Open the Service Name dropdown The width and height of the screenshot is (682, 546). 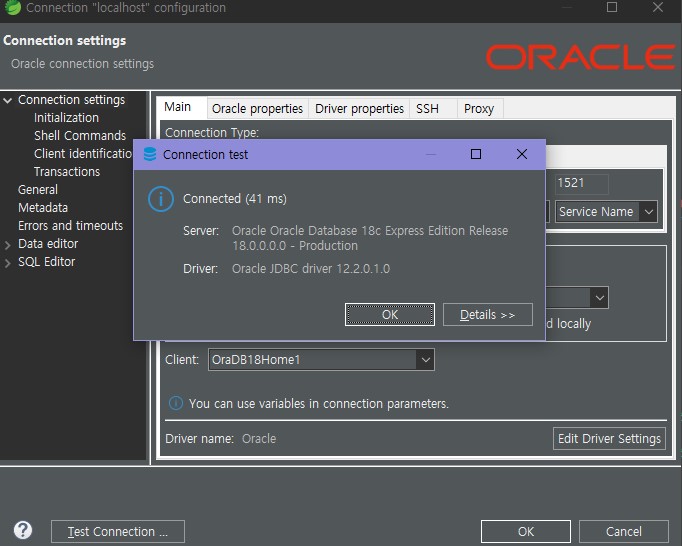(606, 212)
